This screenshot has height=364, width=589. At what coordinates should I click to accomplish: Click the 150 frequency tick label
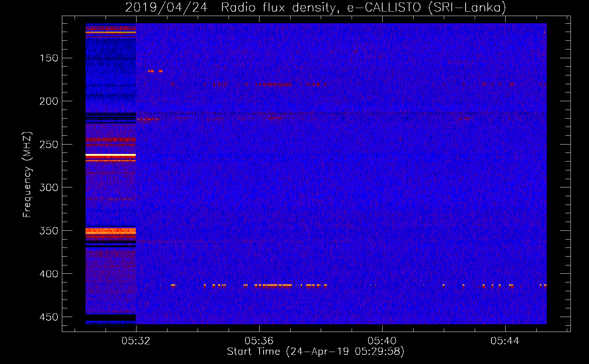49,58
